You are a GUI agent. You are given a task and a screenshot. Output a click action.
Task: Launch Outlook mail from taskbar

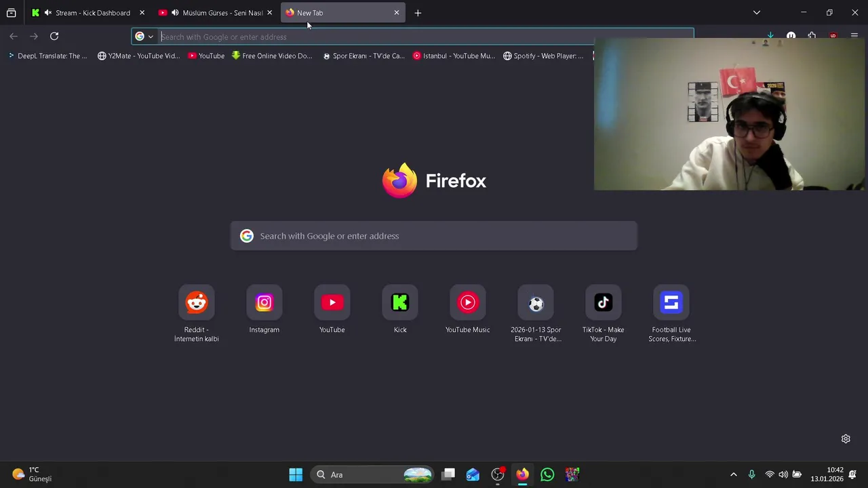(473, 474)
